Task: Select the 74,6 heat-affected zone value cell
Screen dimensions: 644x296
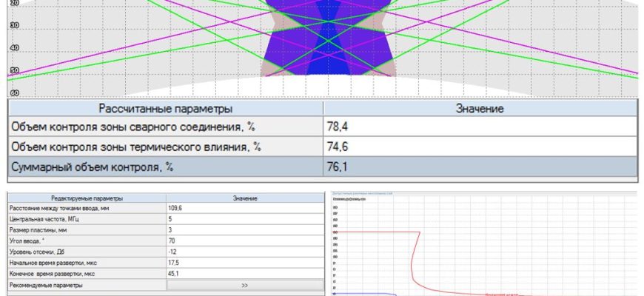Action: click(479, 147)
